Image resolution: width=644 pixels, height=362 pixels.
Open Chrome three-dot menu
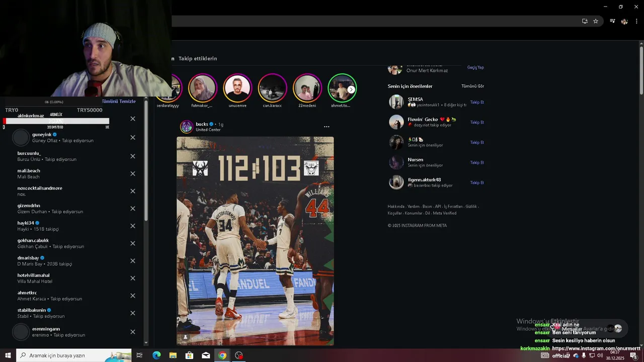pos(636,21)
